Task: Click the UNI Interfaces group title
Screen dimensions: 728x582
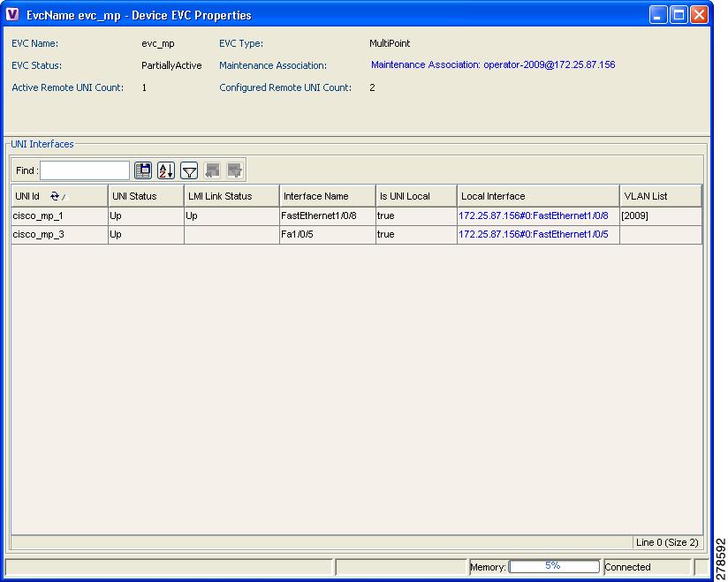Action: pyautogui.click(x=42, y=144)
